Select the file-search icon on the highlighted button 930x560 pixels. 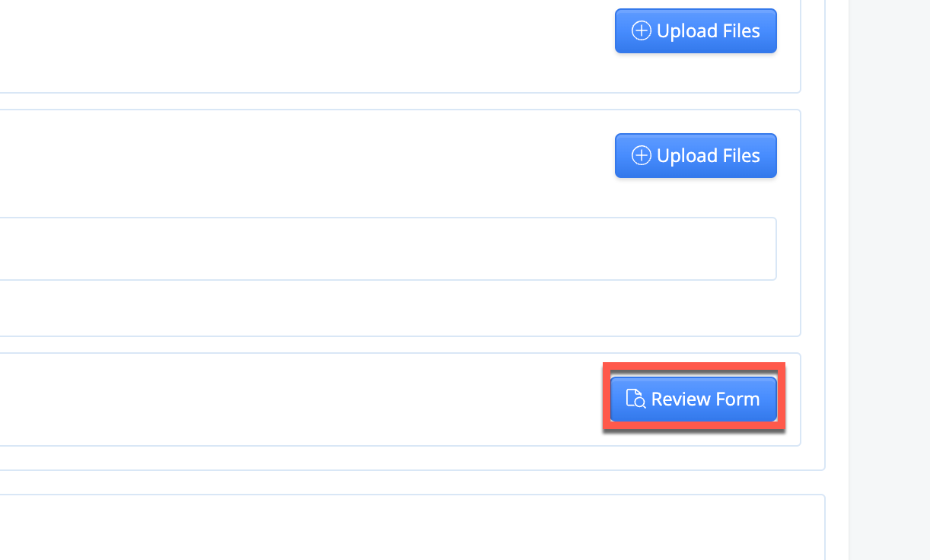(635, 398)
